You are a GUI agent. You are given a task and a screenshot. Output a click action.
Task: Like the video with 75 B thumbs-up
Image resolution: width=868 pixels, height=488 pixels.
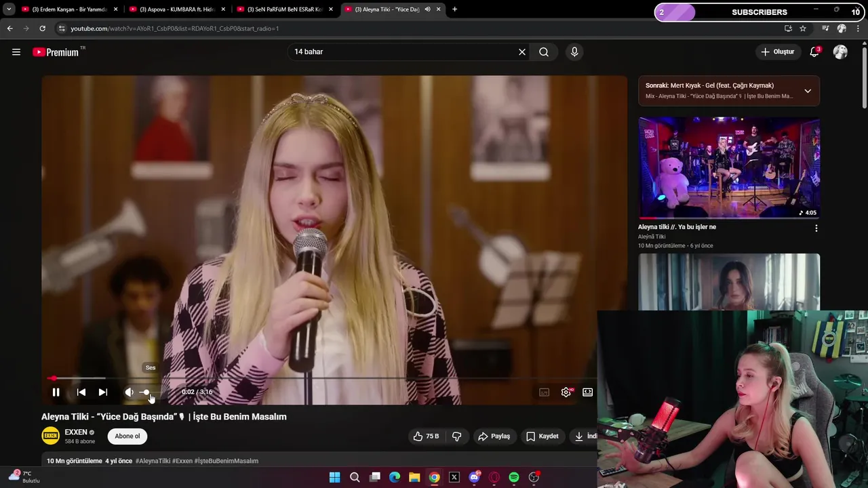coord(427,436)
